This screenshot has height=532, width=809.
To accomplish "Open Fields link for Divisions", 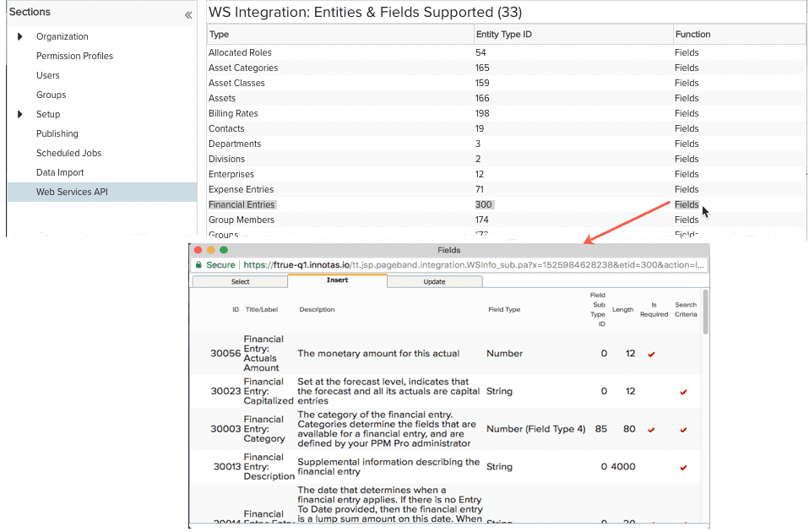I will (687, 159).
